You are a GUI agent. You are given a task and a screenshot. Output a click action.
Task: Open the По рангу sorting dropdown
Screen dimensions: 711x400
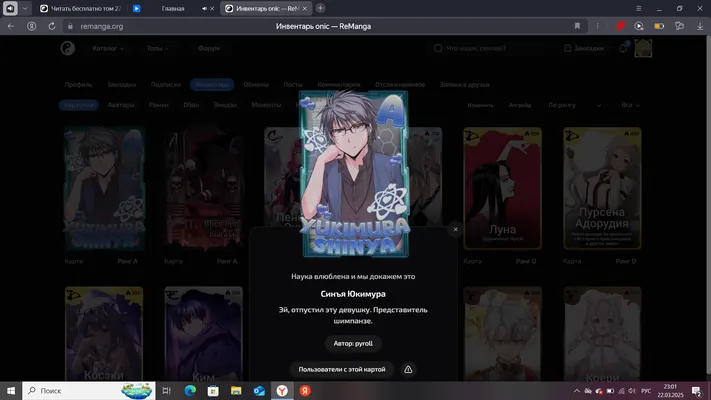tap(575, 105)
